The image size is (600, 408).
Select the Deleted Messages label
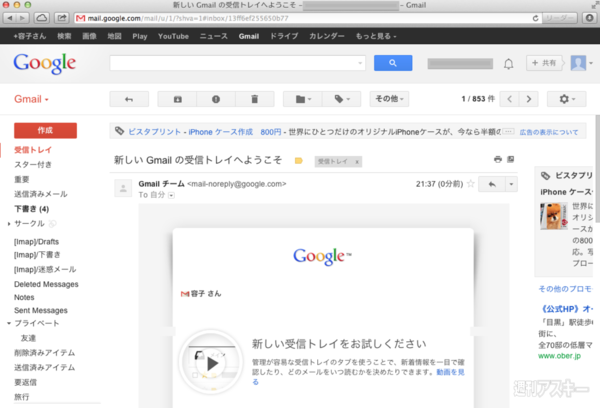click(46, 284)
